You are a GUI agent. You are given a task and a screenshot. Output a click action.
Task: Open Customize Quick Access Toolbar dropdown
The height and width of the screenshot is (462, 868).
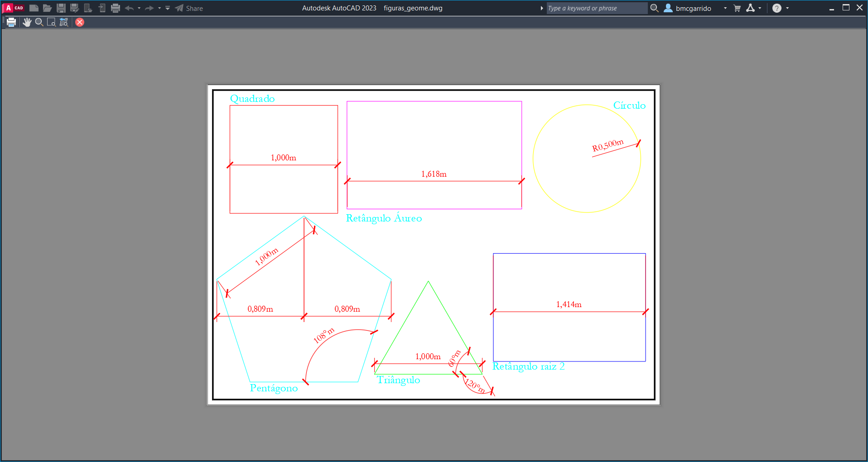pyautogui.click(x=168, y=8)
